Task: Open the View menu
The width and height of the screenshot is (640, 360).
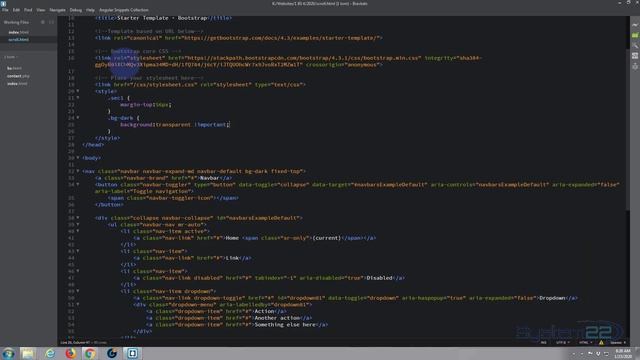Action: click(41, 10)
